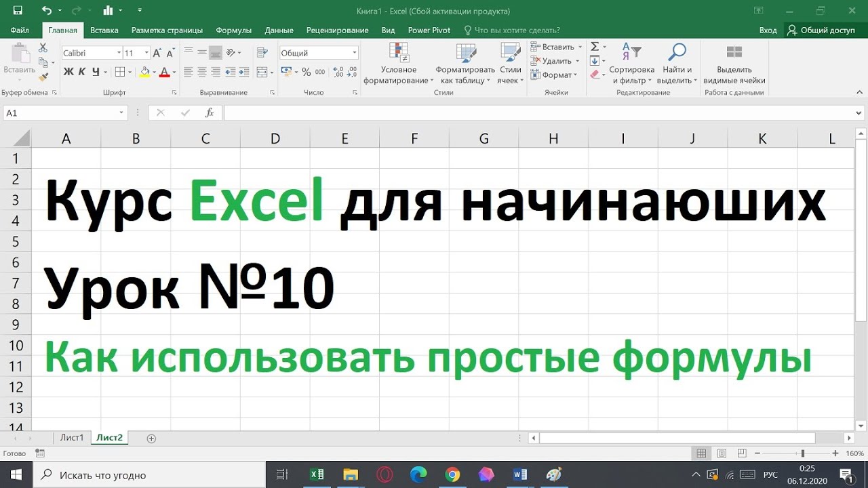Click the text orientation icon
Image resolution: width=868 pixels, height=488 pixels.
[232, 52]
